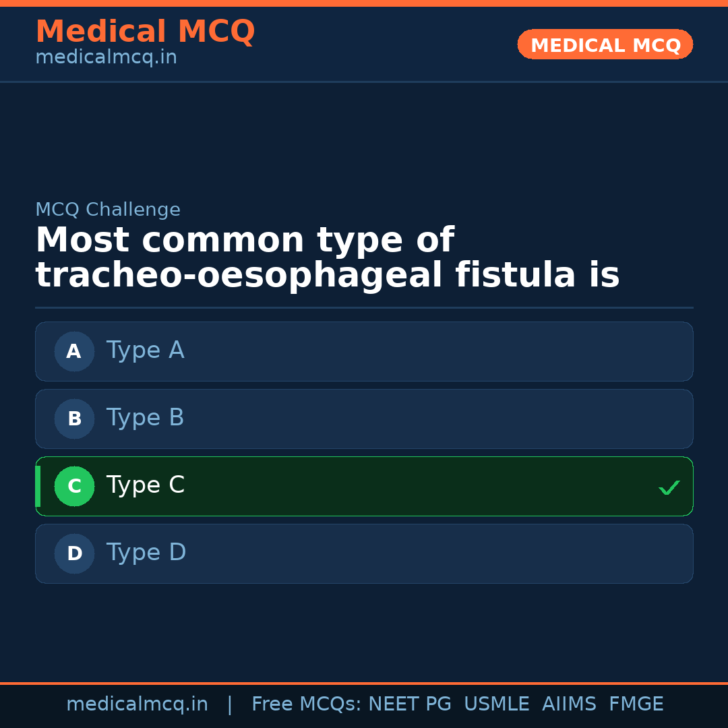Click the AIIMS label in footer

[x=569, y=704]
